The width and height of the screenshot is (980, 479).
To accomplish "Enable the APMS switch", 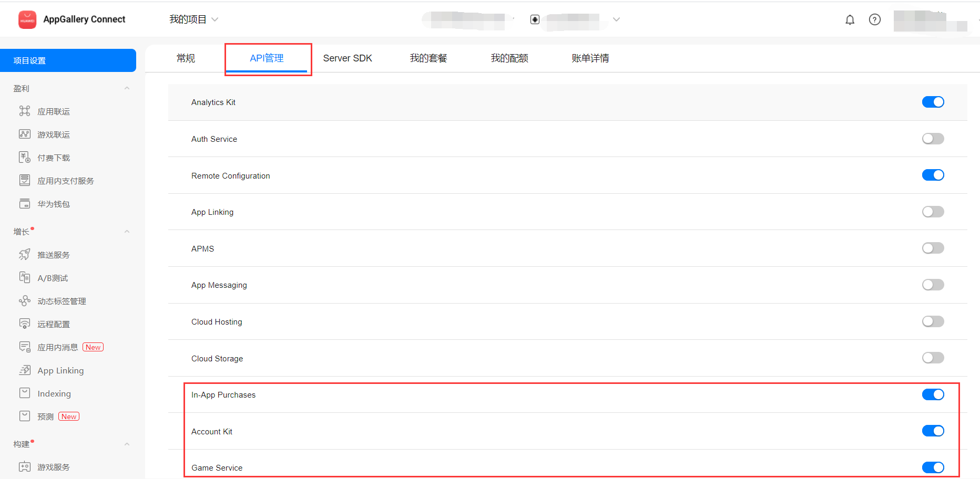I will pyautogui.click(x=933, y=248).
